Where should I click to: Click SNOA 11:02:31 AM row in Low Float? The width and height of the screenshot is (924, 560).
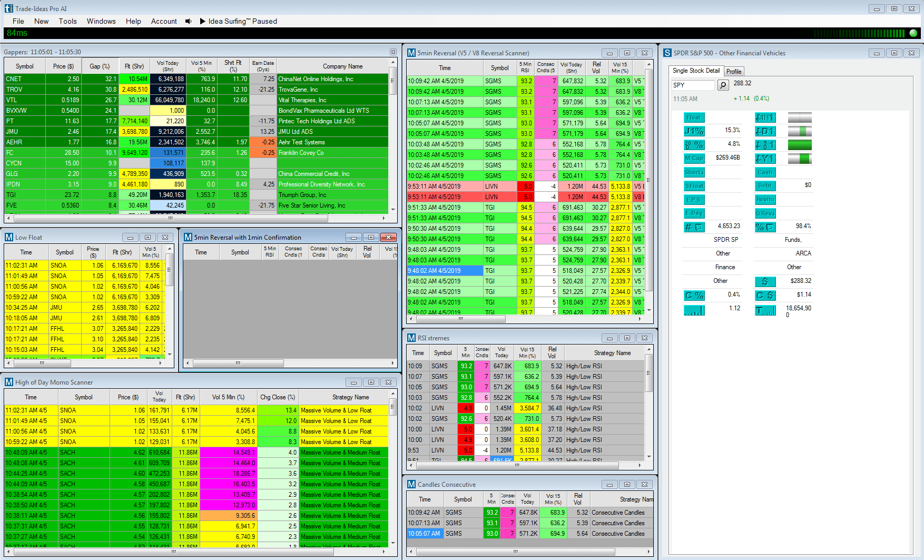pyautogui.click(x=85, y=266)
